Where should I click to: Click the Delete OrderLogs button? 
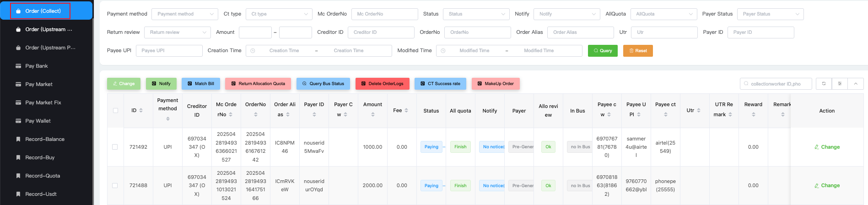[382, 84]
